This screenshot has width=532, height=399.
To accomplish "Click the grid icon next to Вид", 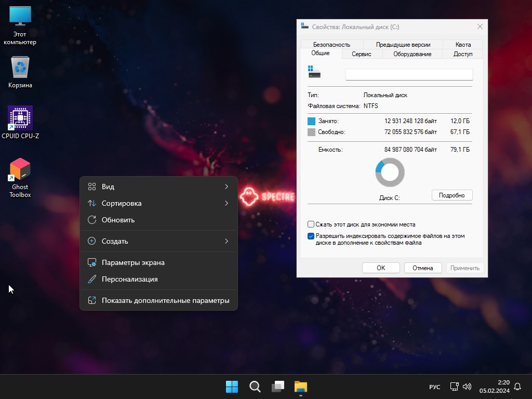I will click(92, 187).
